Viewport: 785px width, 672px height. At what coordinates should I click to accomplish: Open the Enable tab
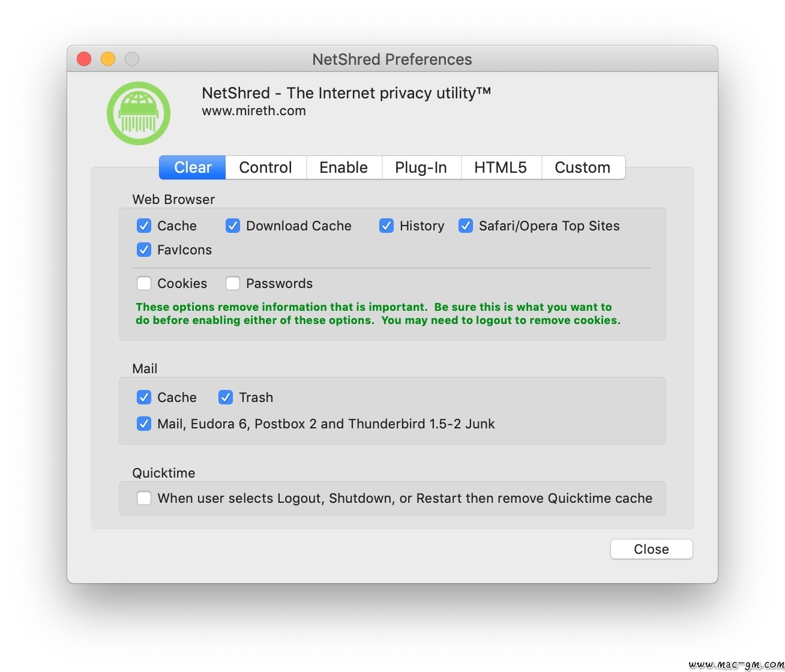click(x=344, y=167)
